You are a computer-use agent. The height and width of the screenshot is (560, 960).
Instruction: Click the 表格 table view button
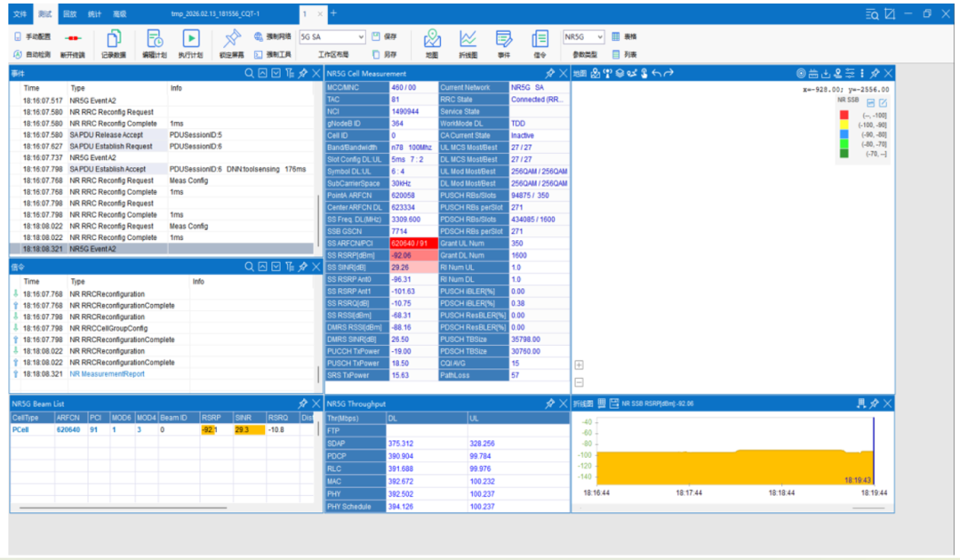tap(625, 36)
